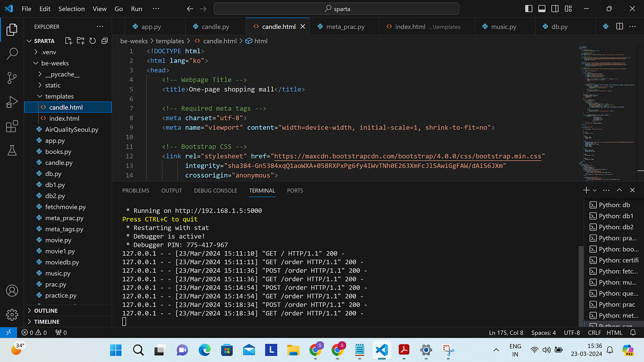Toggle the secondary side bar visibility

click(x=554, y=9)
